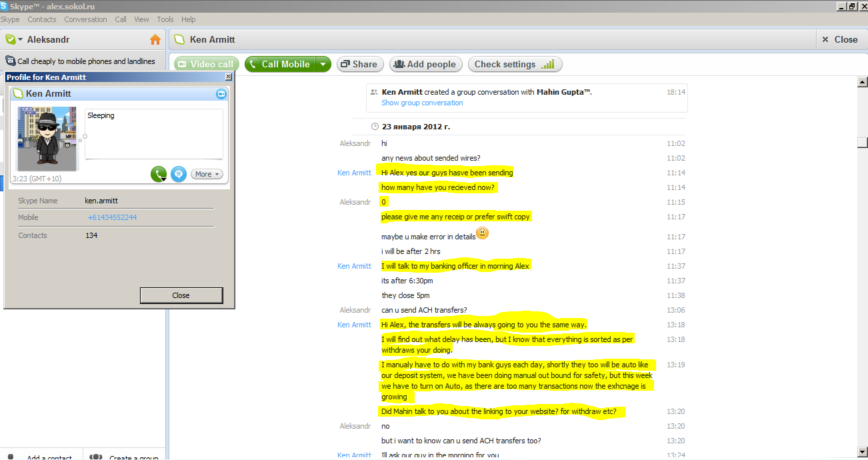Screen dimensions: 868x460
Task: Open 'Call cheaply to mobile phones and landlines'
Action: tap(86, 61)
